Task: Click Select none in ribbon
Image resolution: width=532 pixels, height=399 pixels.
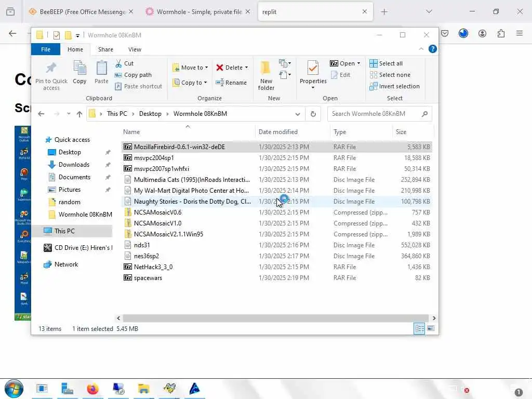Action: [x=390, y=75]
